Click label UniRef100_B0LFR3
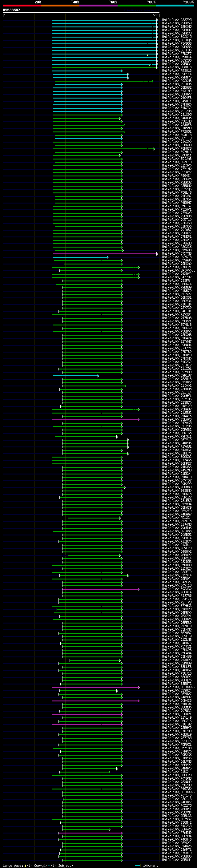197x868 pixels. 177,775
